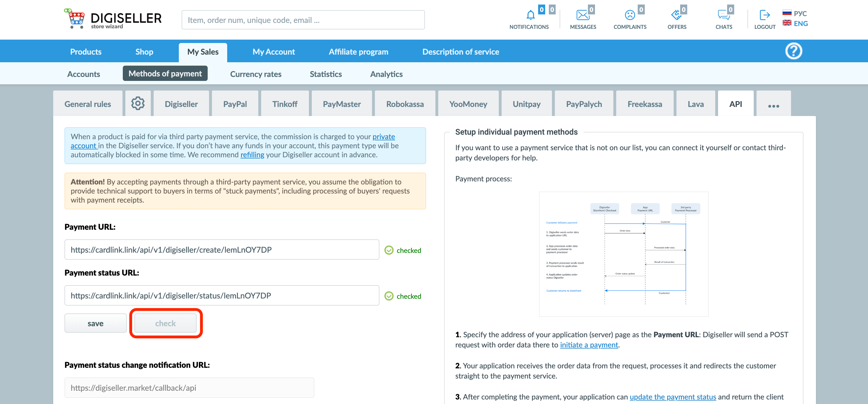Open the Products main menu

point(86,51)
